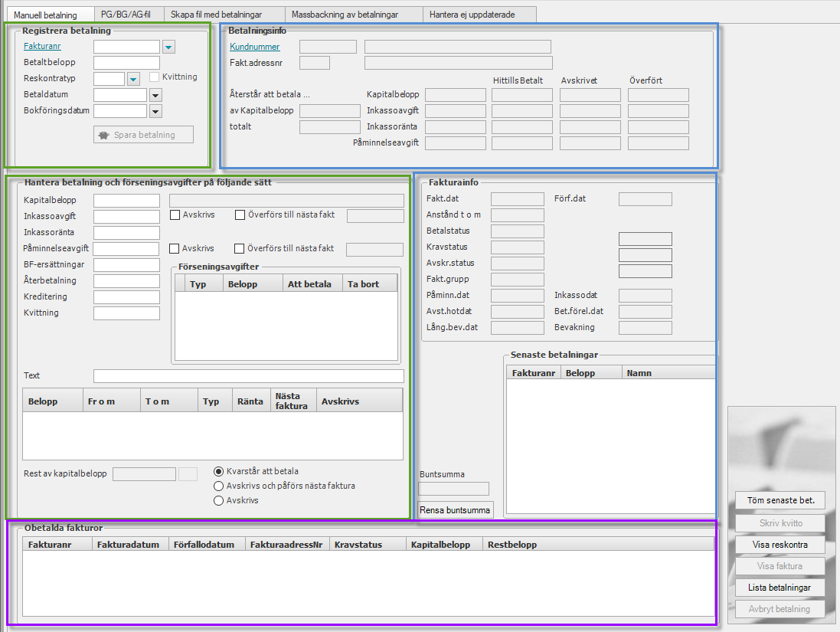
Task: Click the Betaldatum date field
Action: (x=120, y=96)
